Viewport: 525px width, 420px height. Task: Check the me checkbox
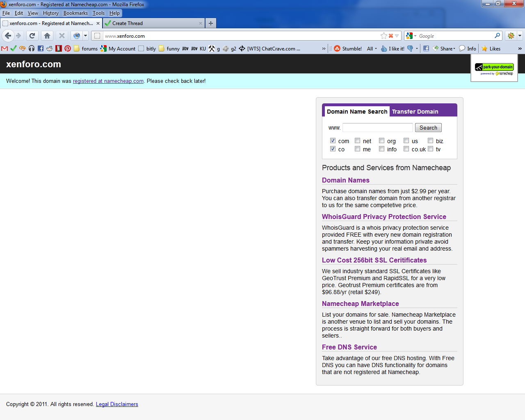[x=357, y=148]
